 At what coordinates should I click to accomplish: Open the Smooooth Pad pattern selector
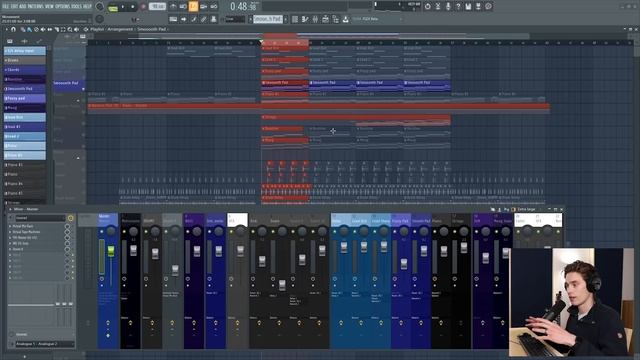pyautogui.click(x=268, y=19)
